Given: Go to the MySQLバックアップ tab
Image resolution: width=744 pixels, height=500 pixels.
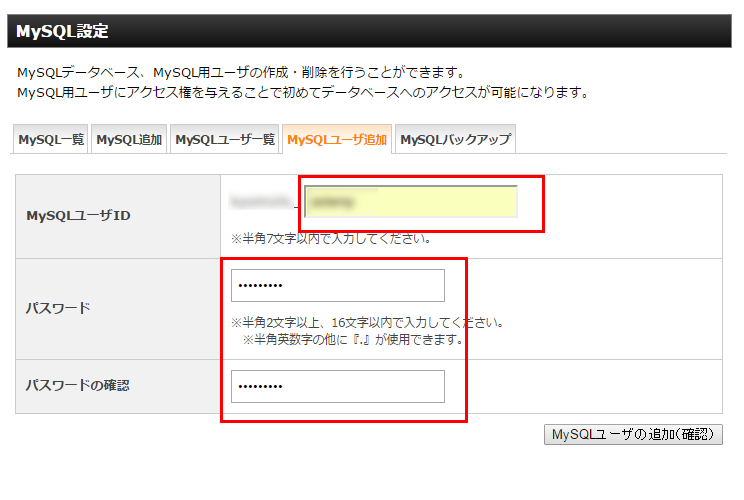Looking at the screenshot, I should [456, 139].
